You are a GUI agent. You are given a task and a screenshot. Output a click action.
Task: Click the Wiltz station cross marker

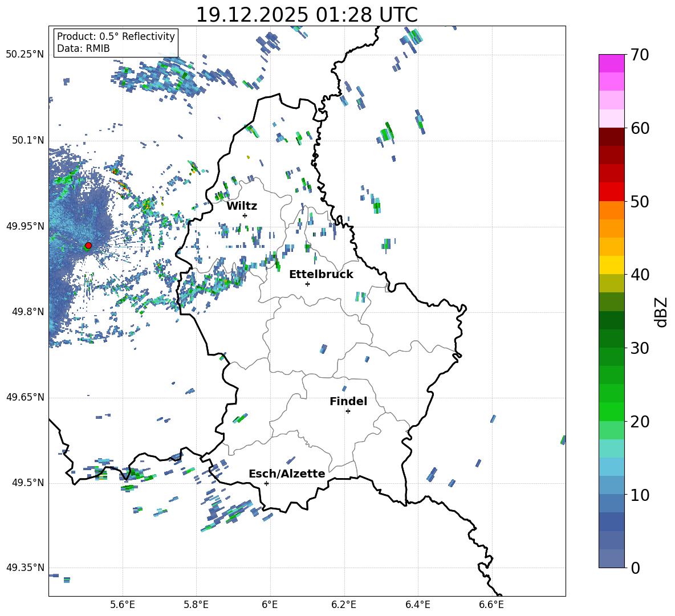tap(245, 215)
